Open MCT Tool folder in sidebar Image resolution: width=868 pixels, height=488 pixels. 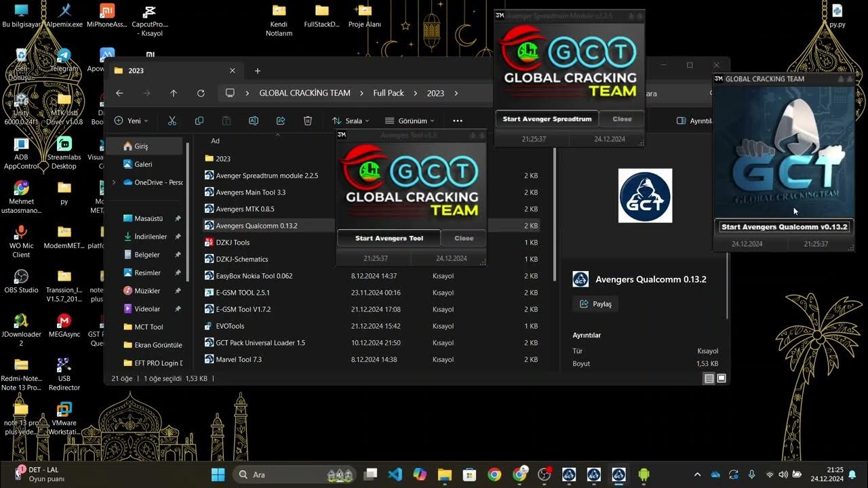(148, 327)
